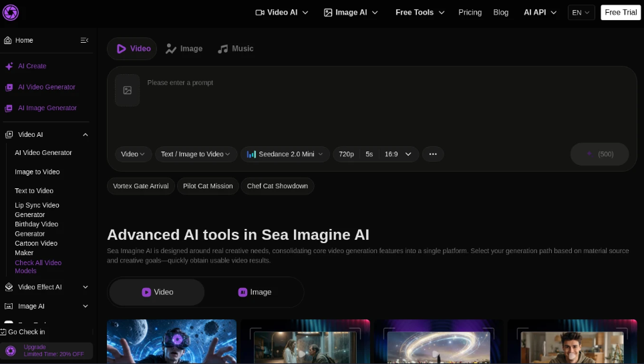This screenshot has height=364, width=644.
Task: Open the couple at window thumbnail card
Action: click(305, 341)
